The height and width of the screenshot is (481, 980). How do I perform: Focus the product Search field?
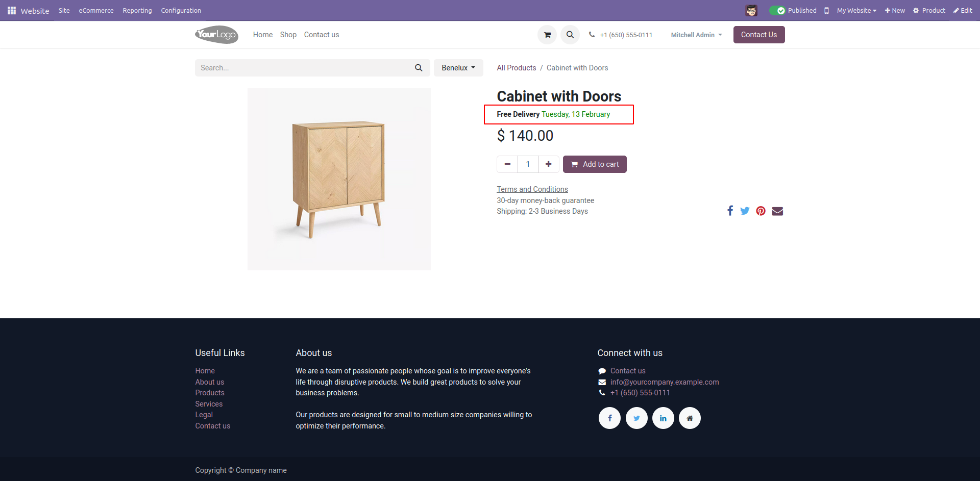(304, 68)
